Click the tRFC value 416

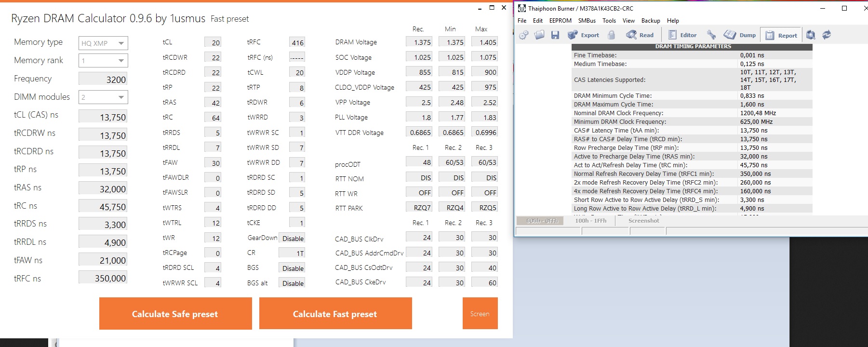[297, 42]
